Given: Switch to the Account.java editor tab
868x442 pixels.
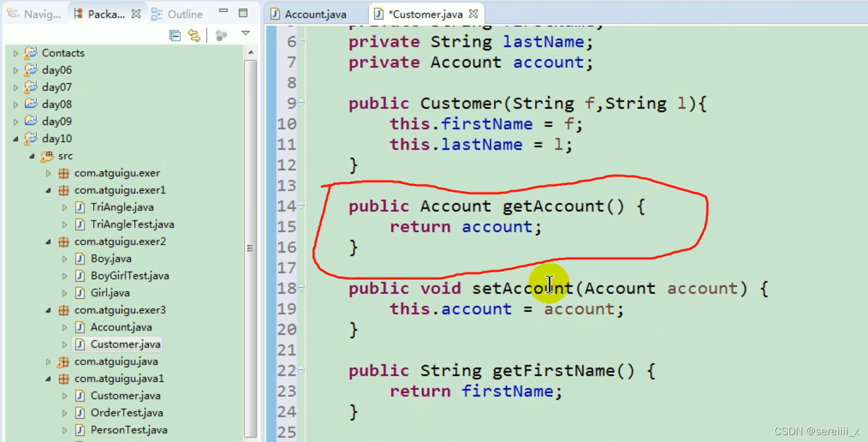Looking at the screenshot, I should click(316, 14).
